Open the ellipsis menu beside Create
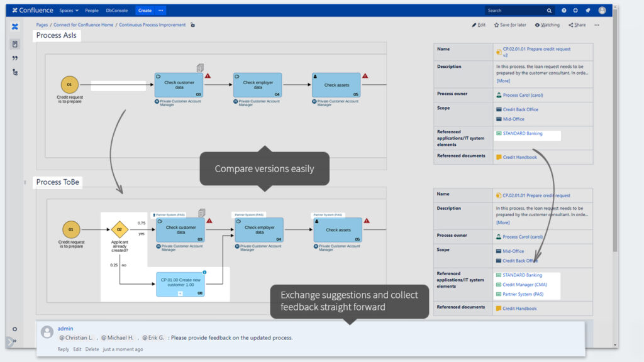 [160, 10]
